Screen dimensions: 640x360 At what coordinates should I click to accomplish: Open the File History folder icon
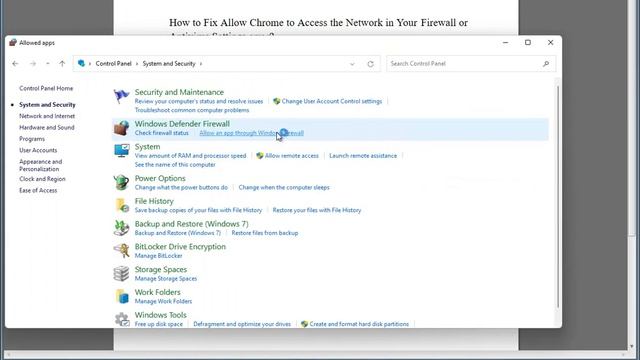click(122, 205)
